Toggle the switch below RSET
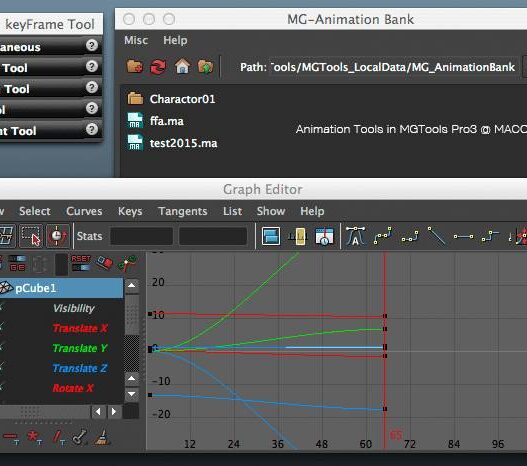This screenshot has height=466, width=527. pos(81,268)
